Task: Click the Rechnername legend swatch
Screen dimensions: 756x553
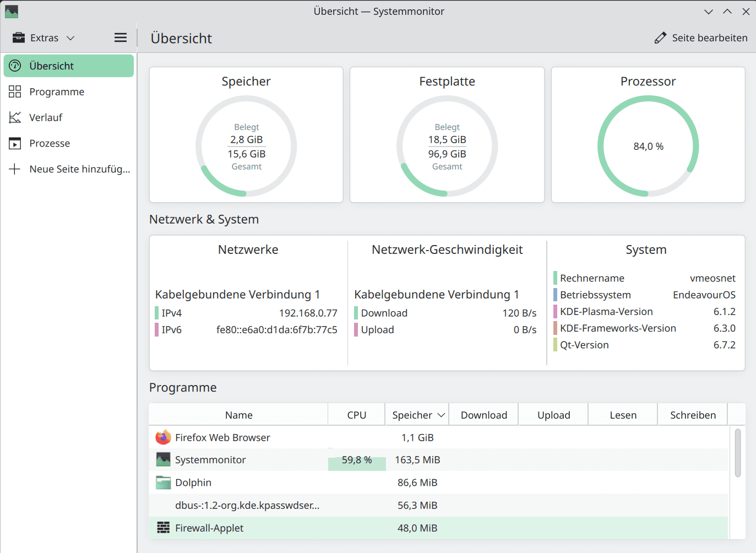Action: click(x=555, y=278)
